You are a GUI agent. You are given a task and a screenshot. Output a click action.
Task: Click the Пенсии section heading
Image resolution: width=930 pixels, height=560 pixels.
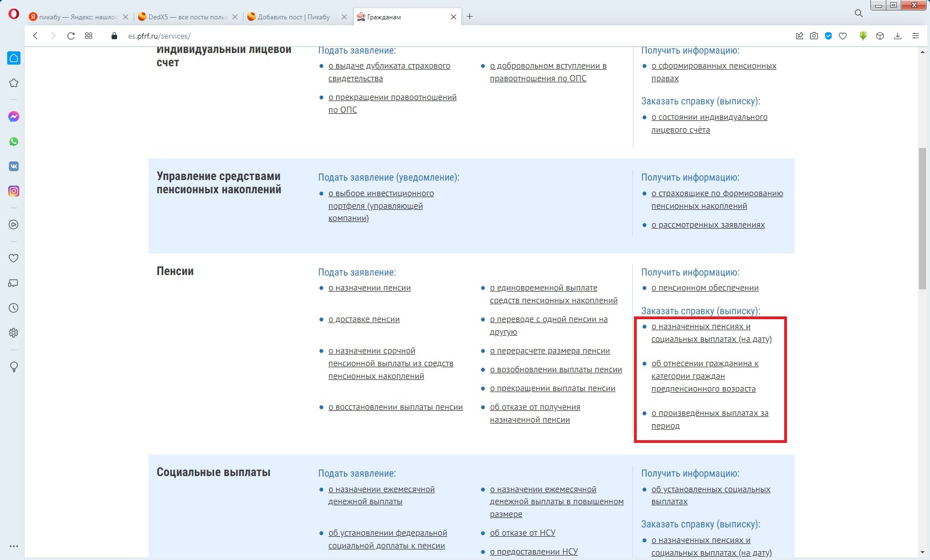point(175,271)
